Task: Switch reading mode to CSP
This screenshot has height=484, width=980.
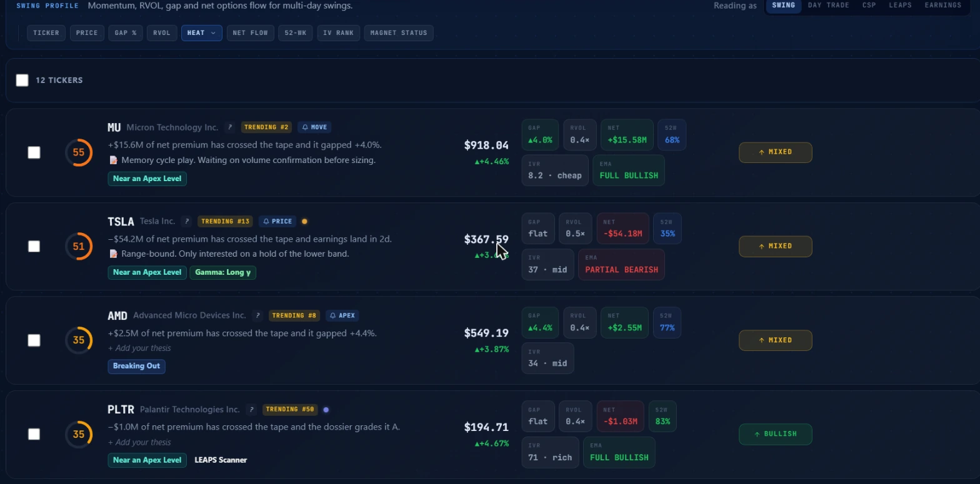Action: click(869, 6)
